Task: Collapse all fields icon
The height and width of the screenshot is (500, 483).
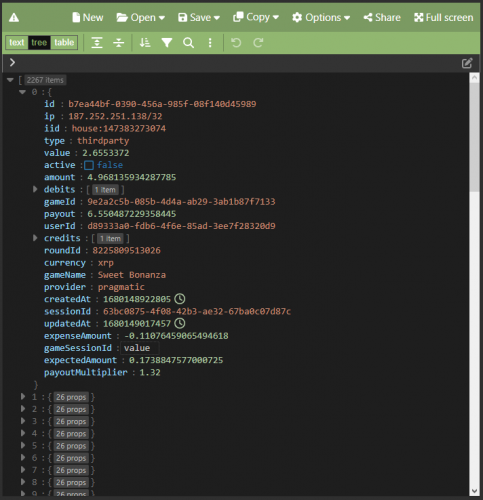Action: tap(118, 43)
